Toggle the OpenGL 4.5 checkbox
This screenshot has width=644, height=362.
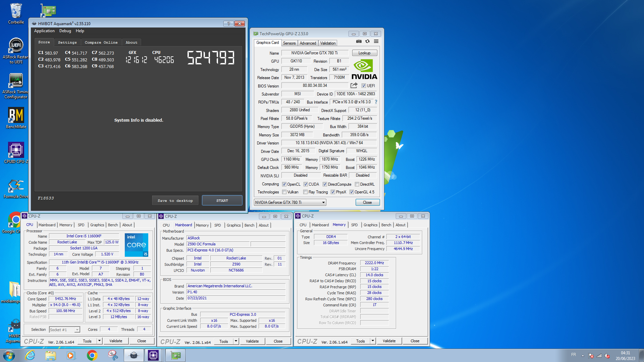[352, 192]
